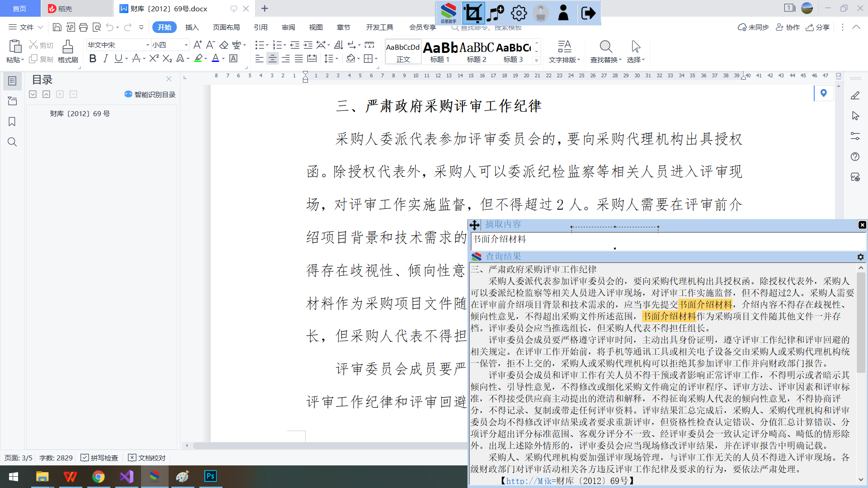The image size is (868, 488).
Task: Toggle subscript formatting
Action: pyautogui.click(x=167, y=58)
